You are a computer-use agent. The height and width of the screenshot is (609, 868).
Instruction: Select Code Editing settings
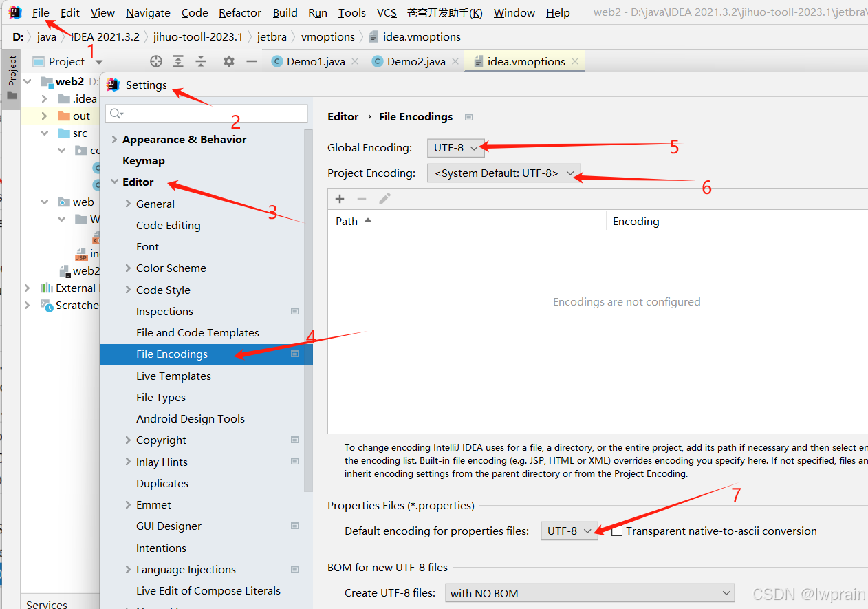pos(169,225)
